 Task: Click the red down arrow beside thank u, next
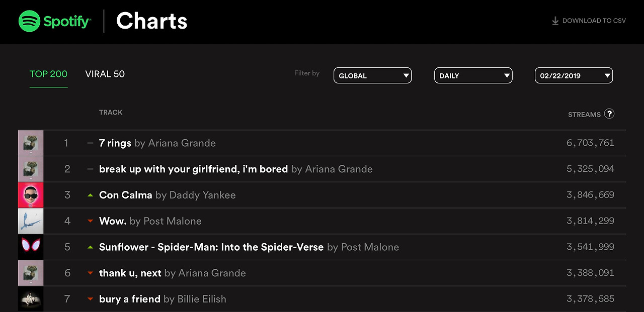[91, 273]
